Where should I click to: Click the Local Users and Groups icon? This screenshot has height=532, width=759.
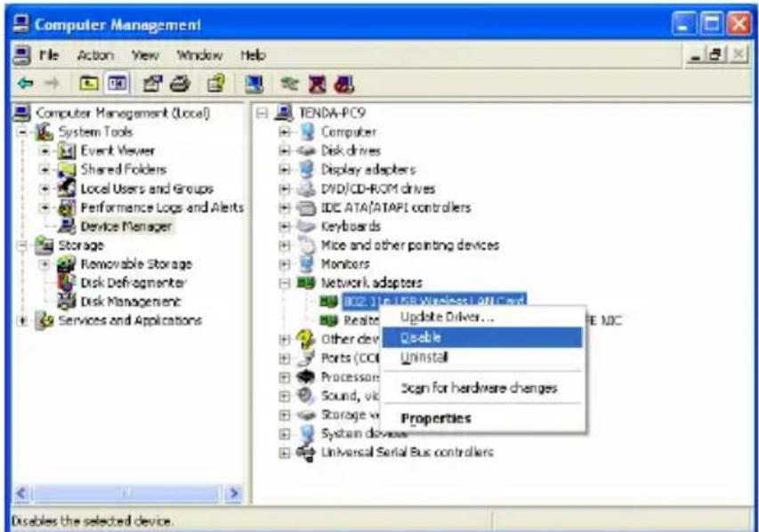67,189
